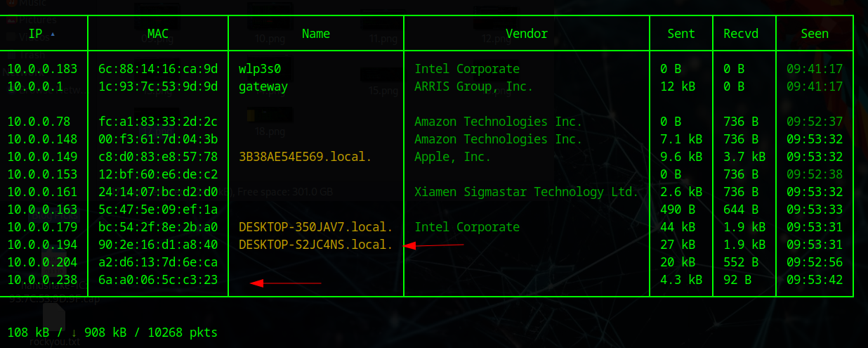
Task: Select the Name column header
Action: pyautogui.click(x=316, y=34)
